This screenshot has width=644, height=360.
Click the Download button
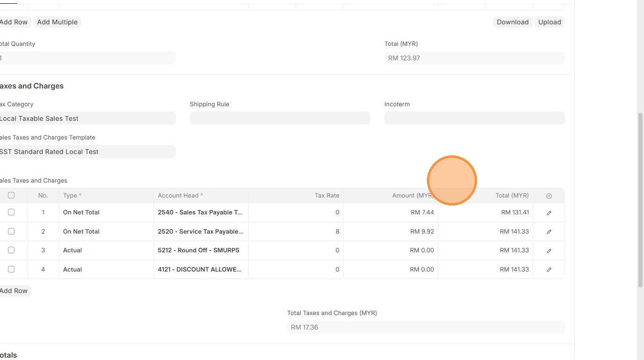513,22
